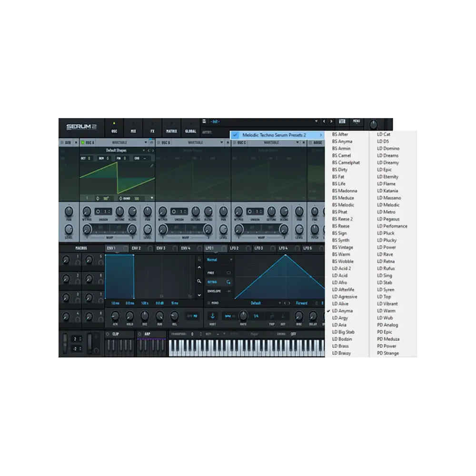Open the MENU button at top right
The width and height of the screenshot is (476, 476).
click(x=357, y=121)
